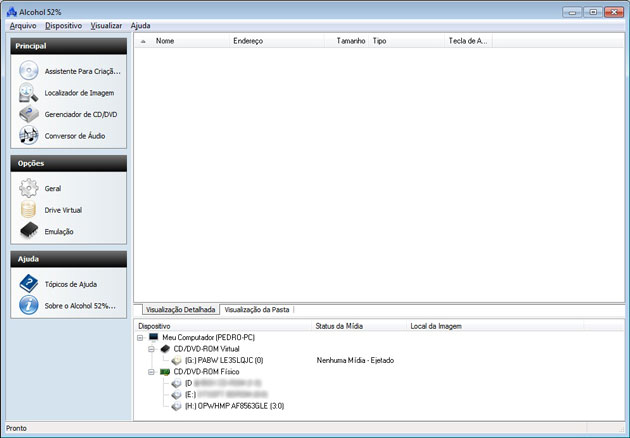
Task: Click the Conversor de Áudio music notes icon
Action: [29, 135]
